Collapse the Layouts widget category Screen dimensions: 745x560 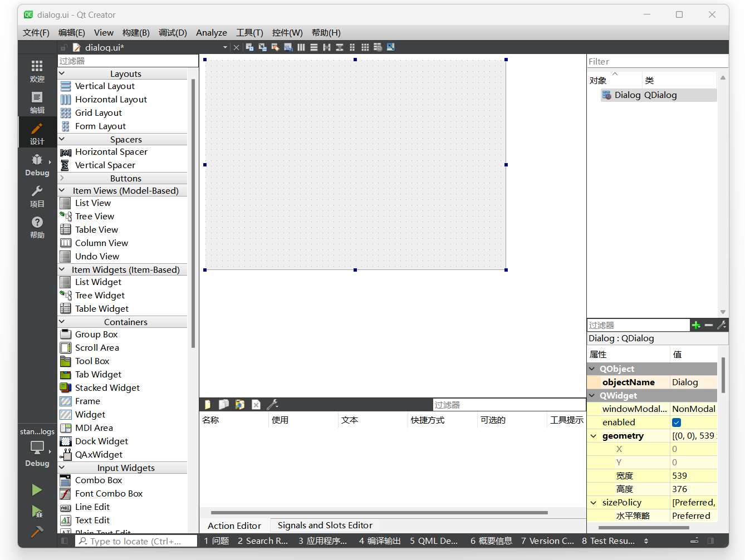point(62,73)
